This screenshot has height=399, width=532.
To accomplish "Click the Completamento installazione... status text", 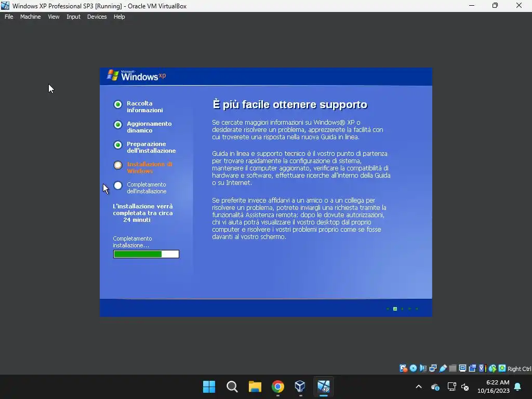I will [x=132, y=242].
